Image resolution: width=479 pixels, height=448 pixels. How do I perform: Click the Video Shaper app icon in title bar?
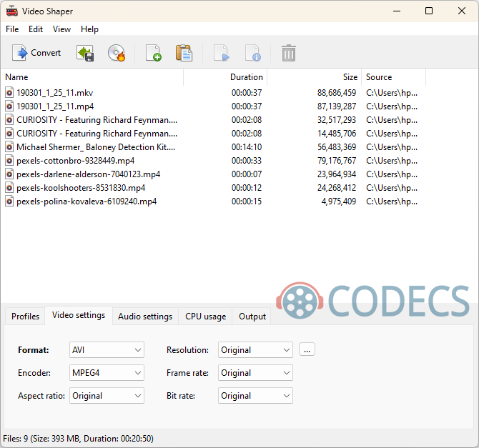(x=12, y=11)
